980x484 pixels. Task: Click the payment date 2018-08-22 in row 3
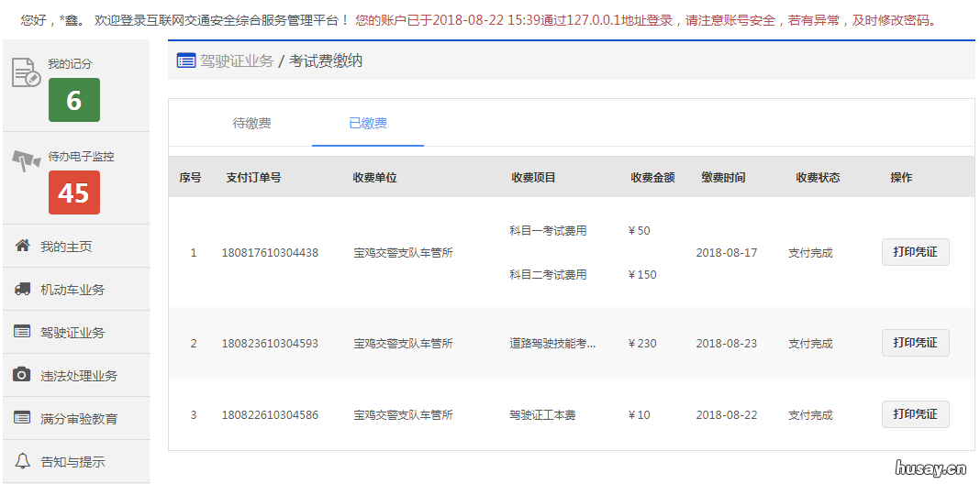726,414
